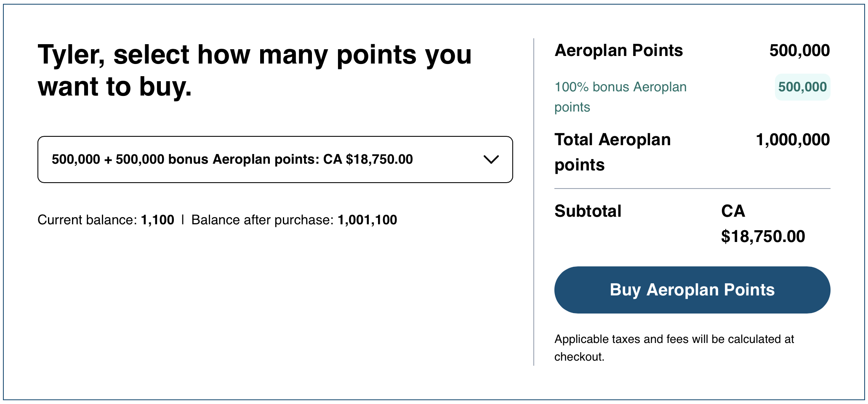Click the highlighted 500,000 bonus value
This screenshot has width=868, height=404.
(802, 87)
